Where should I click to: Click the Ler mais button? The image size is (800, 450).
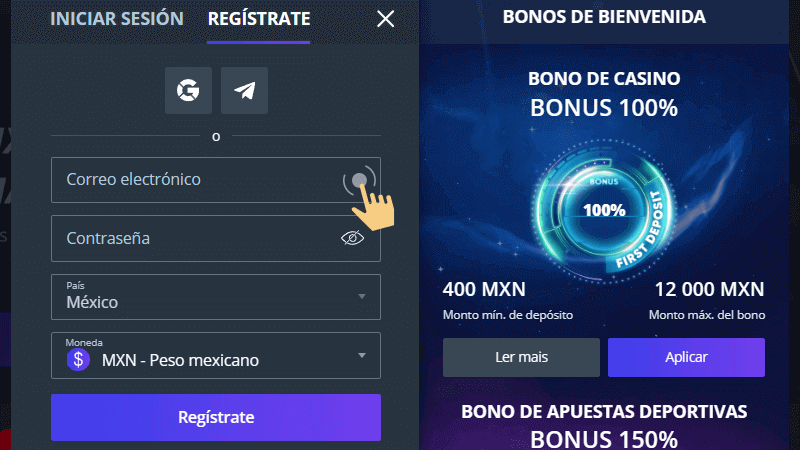521,357
